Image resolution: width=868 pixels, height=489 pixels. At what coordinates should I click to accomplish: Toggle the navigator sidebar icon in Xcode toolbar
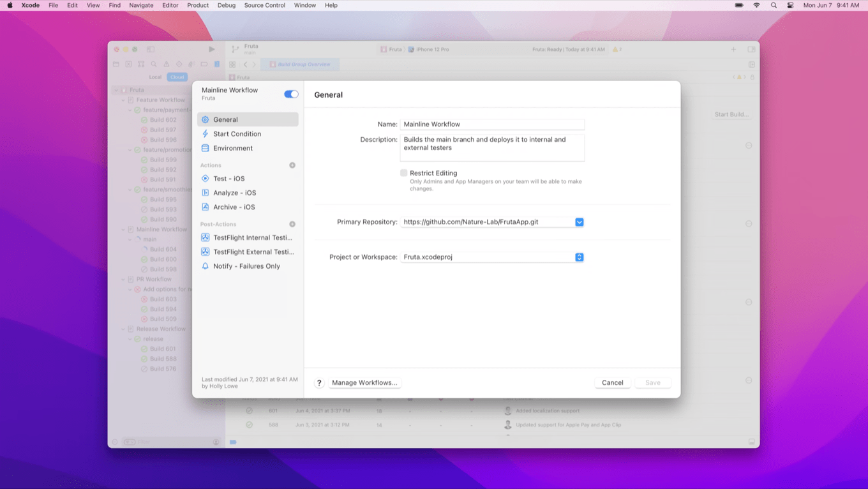coord(151,49)
